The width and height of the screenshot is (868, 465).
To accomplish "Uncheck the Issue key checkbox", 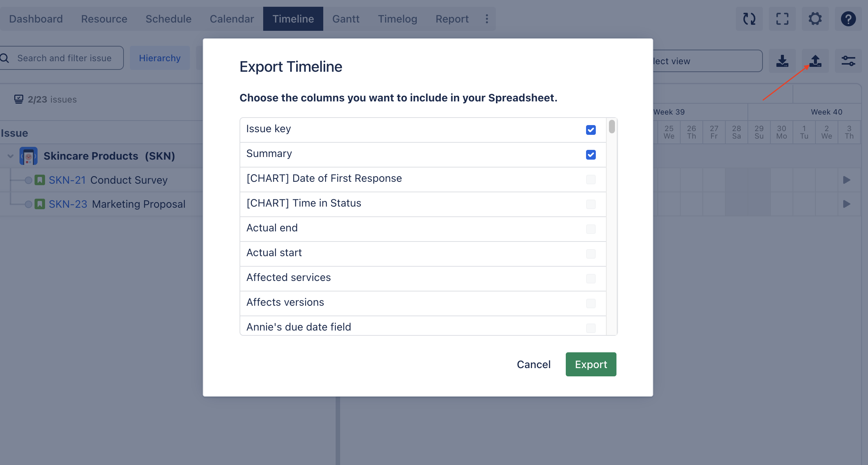I will [x=591, y=130].
